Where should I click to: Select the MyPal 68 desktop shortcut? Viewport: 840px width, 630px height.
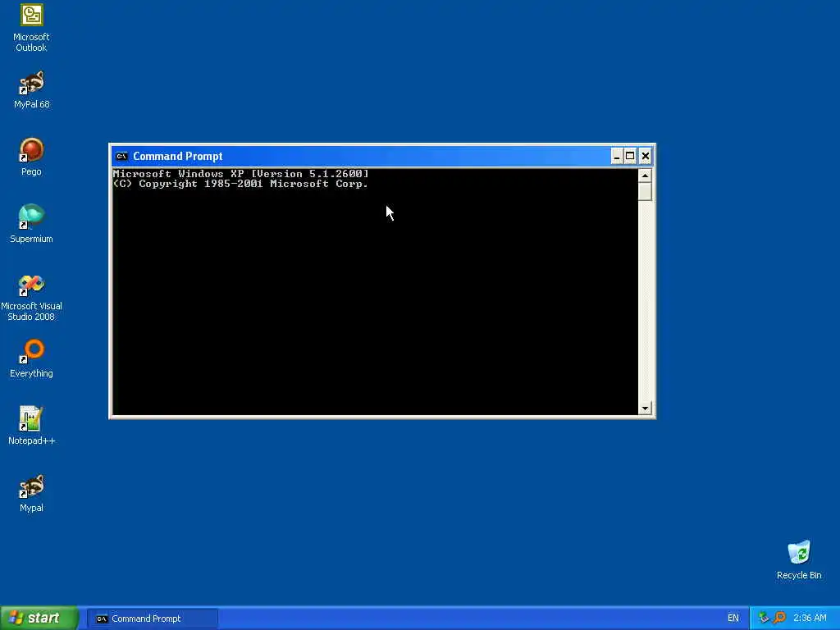(31, 90)
